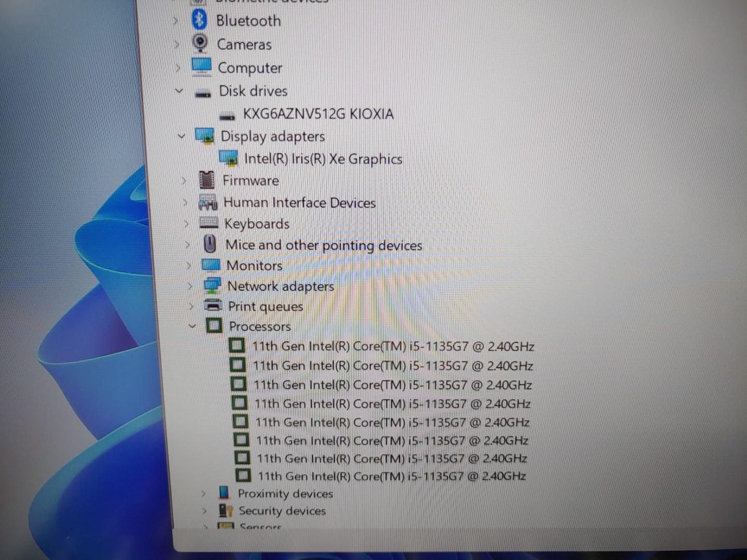Screen dimensions: 747x560
Task: Click the Security devices icon
Action: tap(226, 510)
